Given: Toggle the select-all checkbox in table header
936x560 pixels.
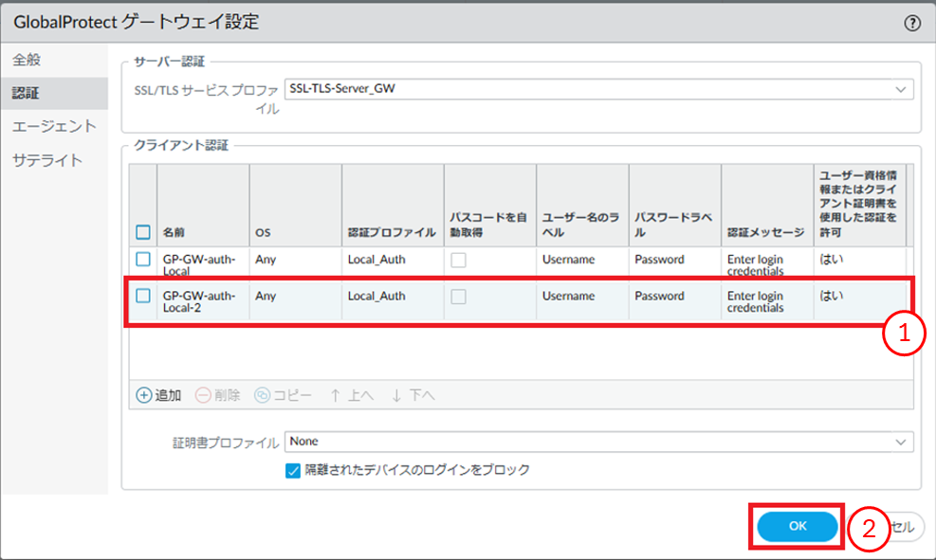Looking at the screenshot, I should 143,232.
